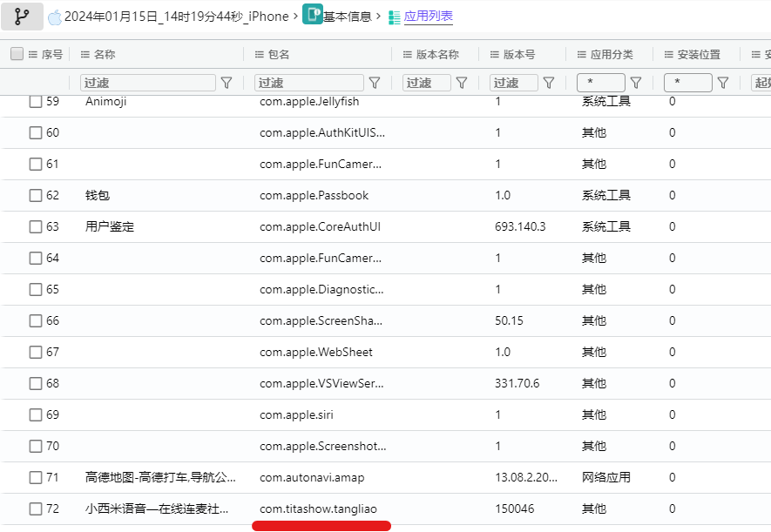
Task: Open column menu icon for 名称
Action: [85, 55]
